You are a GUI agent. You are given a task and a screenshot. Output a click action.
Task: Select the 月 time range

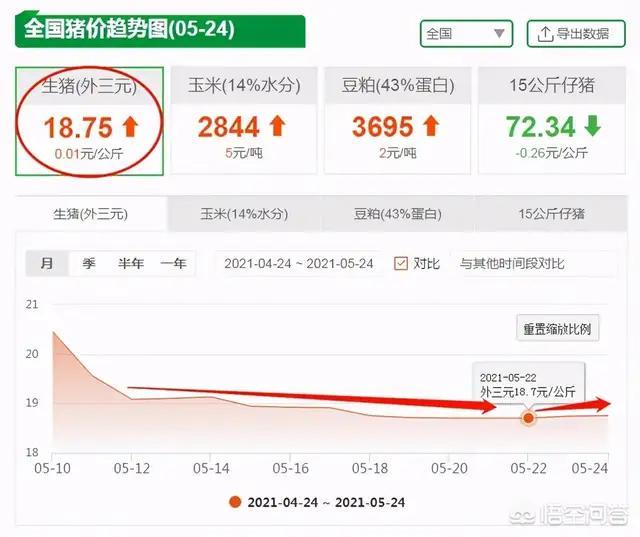pos(47,263)
